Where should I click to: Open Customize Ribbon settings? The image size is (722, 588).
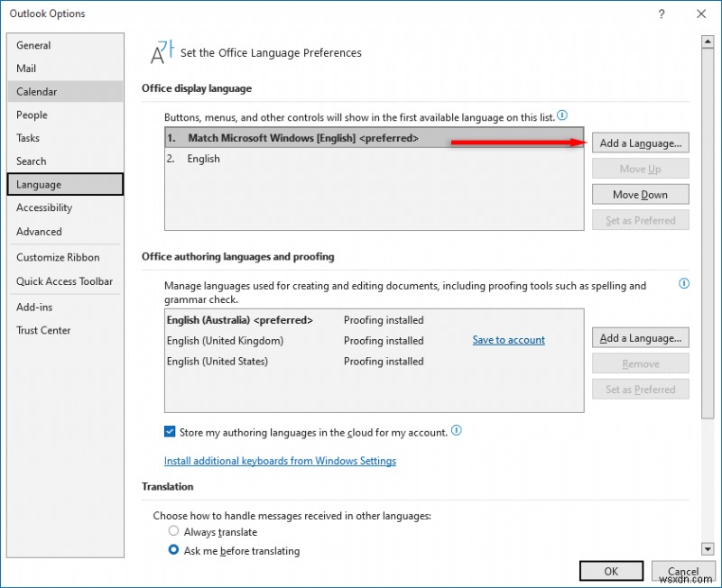click(65, 258)
